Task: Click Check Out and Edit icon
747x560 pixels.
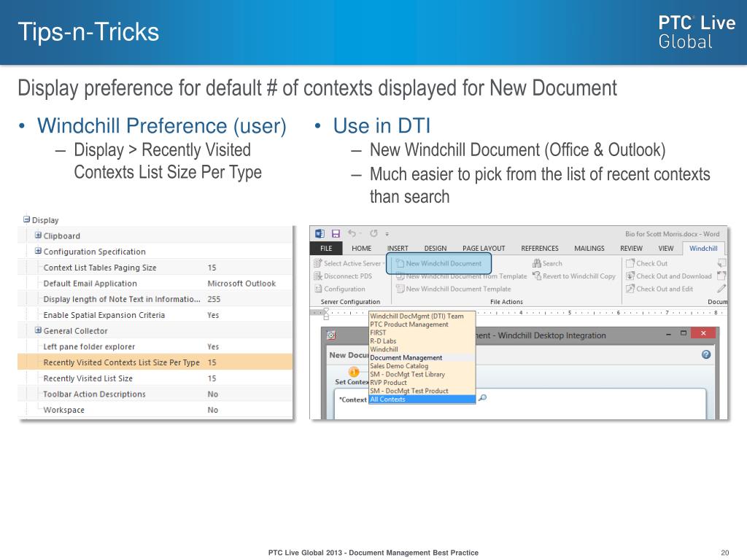Action: [630, 289]
